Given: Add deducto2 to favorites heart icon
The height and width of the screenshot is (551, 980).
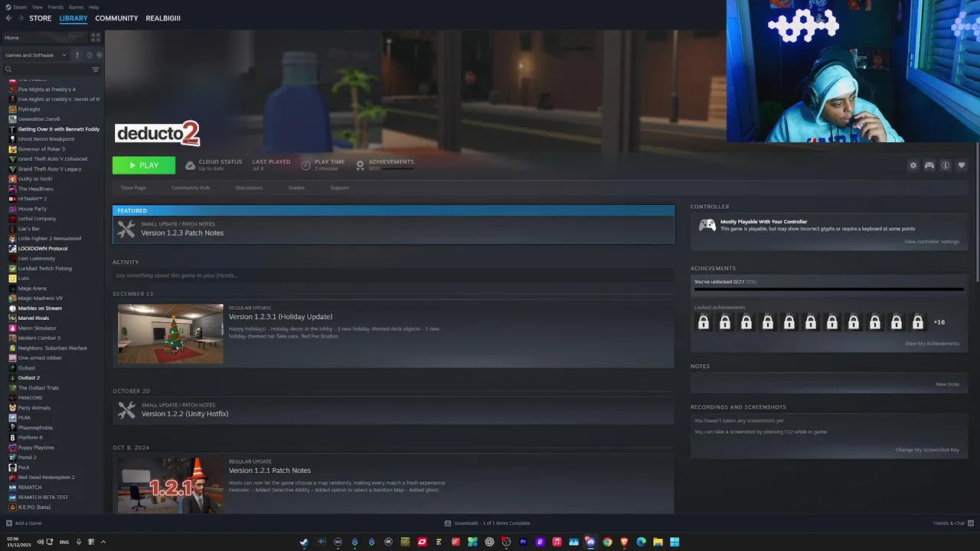Looking at the screenshot, I should [x=962, y=165].
